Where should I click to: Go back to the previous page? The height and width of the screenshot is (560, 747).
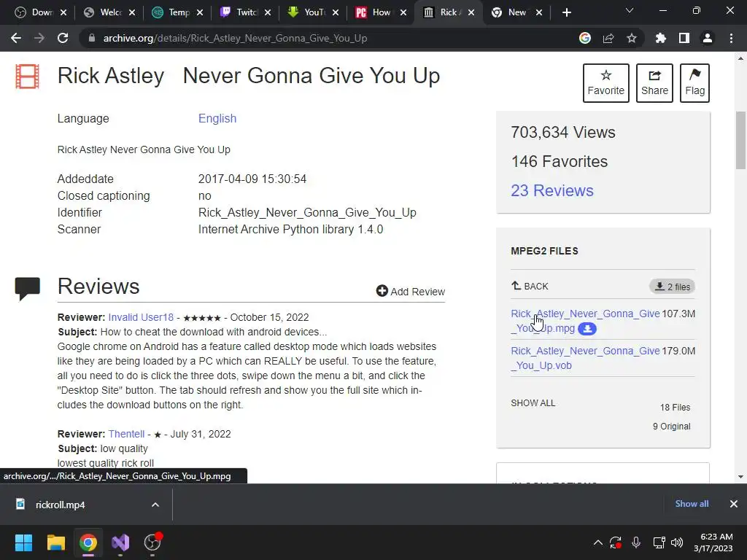(16, 38)
